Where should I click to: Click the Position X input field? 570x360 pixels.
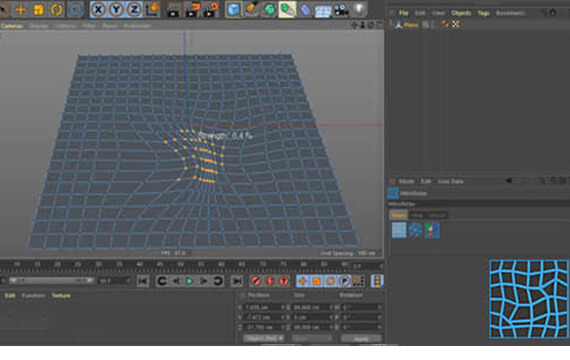(263, 308)
